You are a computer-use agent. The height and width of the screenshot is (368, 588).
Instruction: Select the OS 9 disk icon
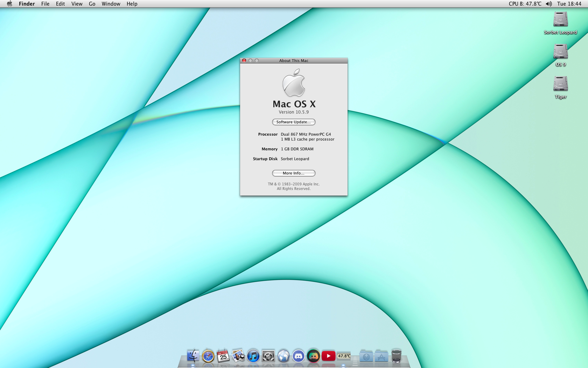click(560, 52)
